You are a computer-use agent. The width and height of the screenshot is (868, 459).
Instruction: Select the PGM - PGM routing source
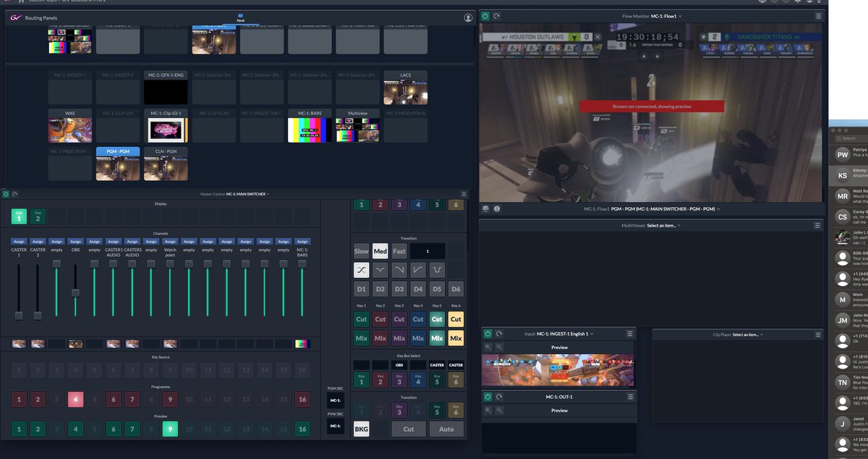[118, 164]
